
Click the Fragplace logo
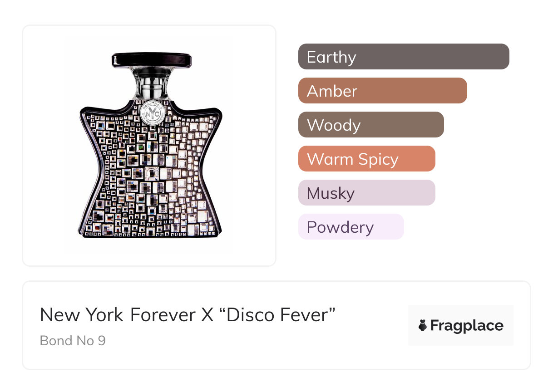pyautogui.click(x=461, y=325)
